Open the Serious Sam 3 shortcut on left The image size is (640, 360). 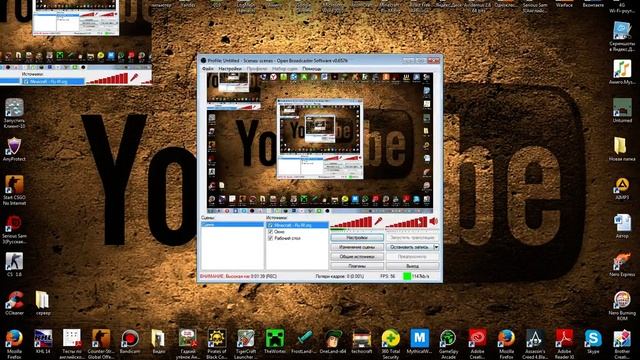click(x=14, y=229)
